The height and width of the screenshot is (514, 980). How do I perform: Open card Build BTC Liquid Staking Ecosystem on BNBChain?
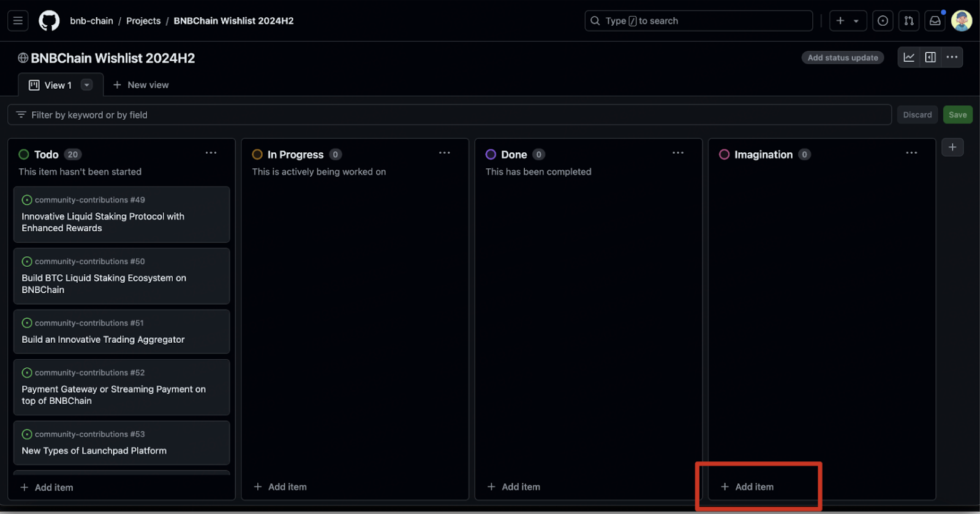104,284
